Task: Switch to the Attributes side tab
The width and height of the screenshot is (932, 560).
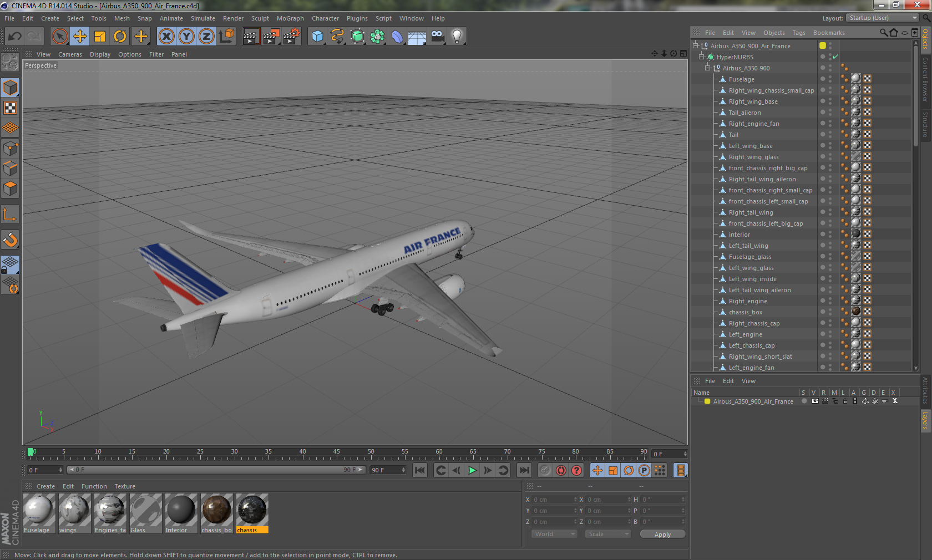Action: tap(925, 390)
